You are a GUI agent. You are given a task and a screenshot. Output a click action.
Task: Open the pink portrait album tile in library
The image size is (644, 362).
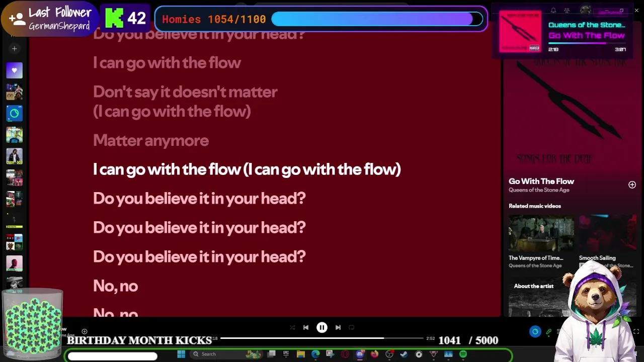14,263
